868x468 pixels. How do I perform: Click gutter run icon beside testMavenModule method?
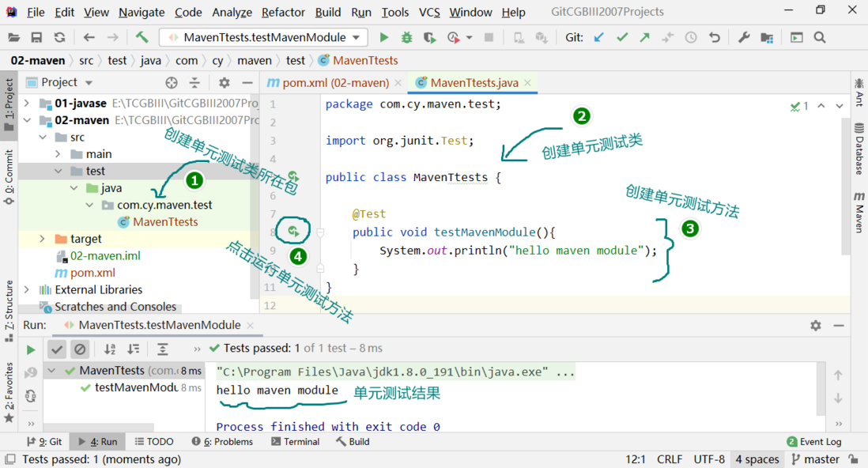click(x=293, y=232)
